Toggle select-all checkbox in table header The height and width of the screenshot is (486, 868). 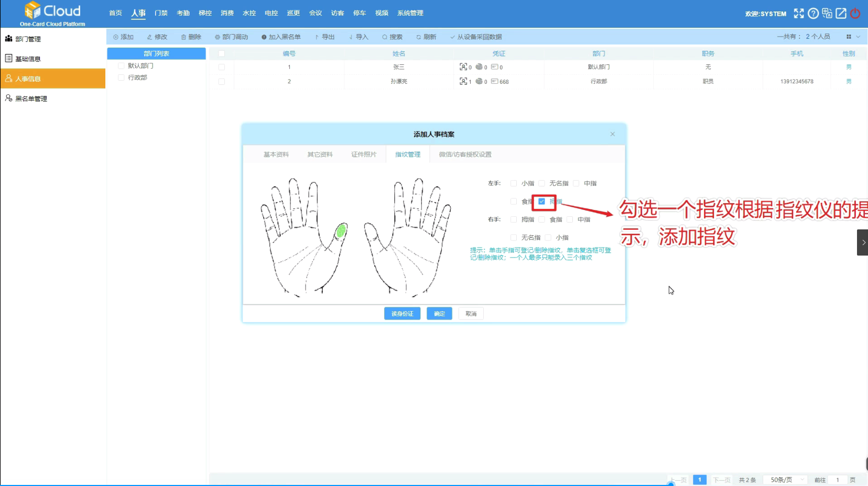tap(222, 53)
